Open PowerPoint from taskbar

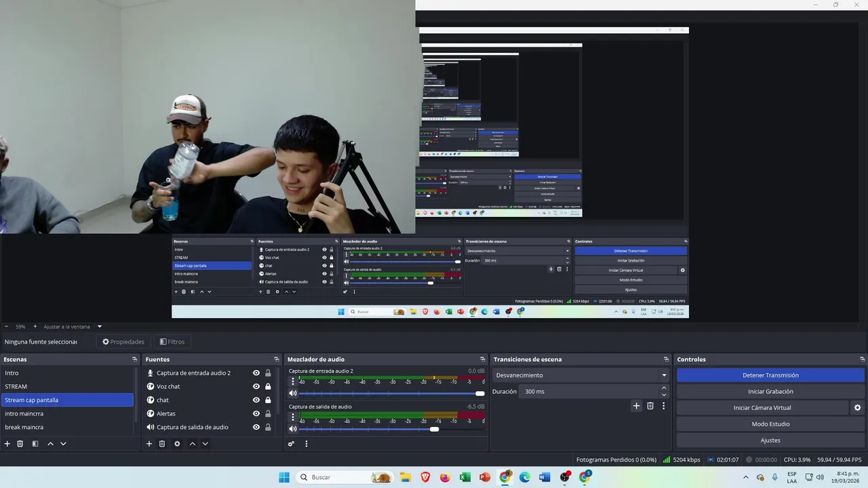pyautogui.click(x=485, y=477)
